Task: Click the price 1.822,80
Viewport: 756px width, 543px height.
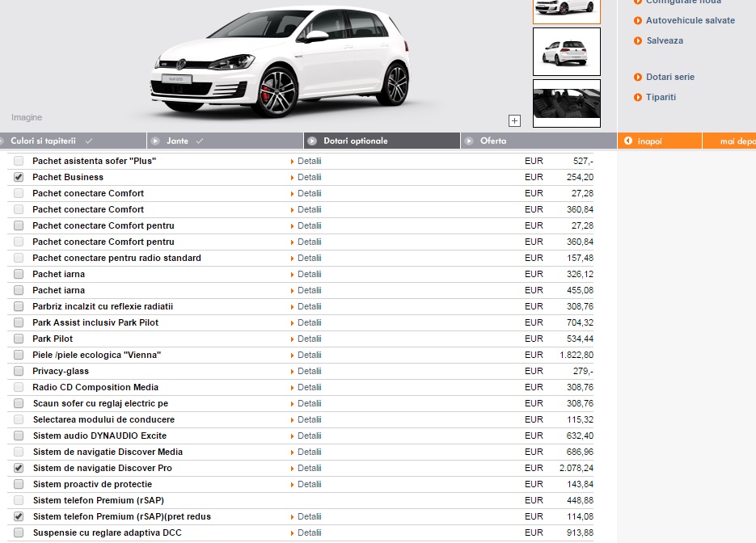Action: point(577,355)
